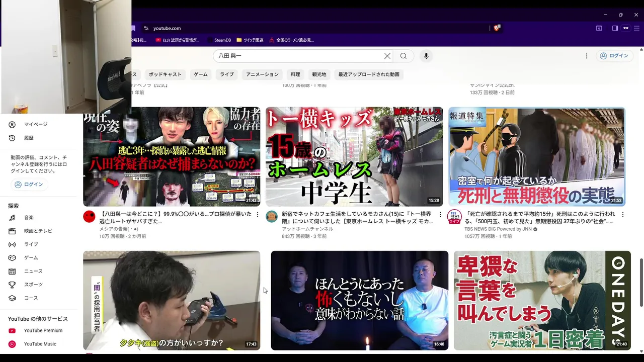Open 八田與一は今どこに video title

click(x=175, y=217)
